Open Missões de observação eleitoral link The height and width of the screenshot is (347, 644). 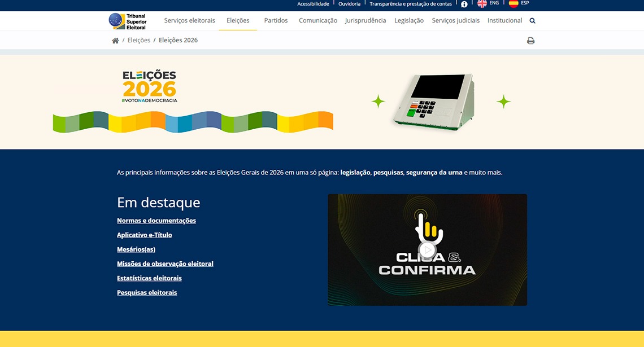[165, 263]
